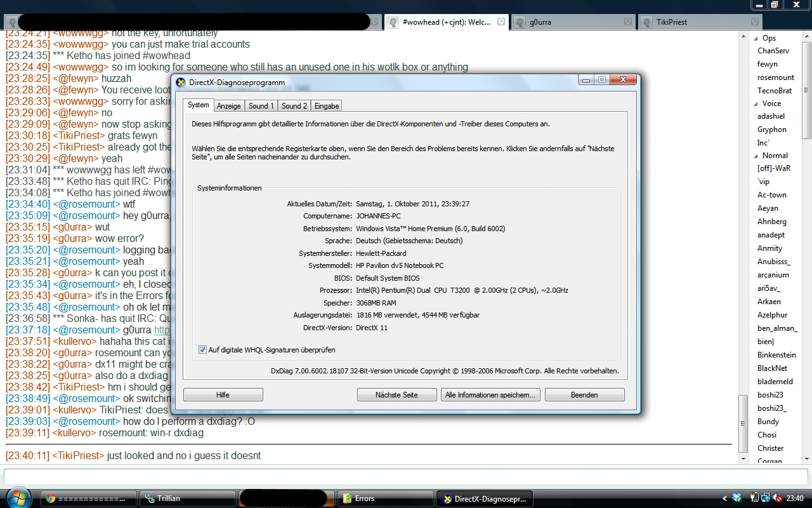Select Ac-town in the user list
The image size is (812, 508).
tap(772, 195)
